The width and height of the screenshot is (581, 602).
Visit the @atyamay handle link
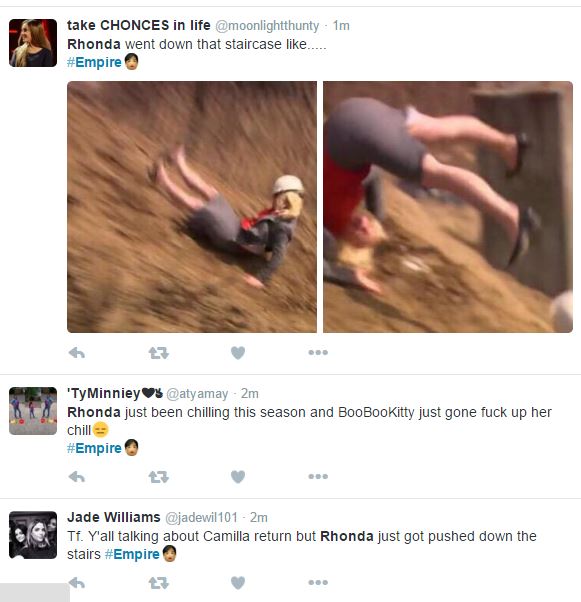click(x=197, y=394)
